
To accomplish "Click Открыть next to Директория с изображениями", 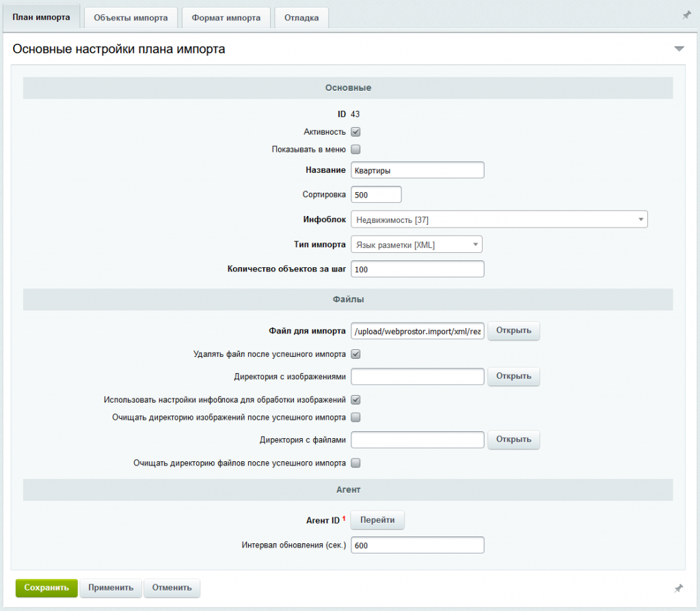I will coord(513,377).
